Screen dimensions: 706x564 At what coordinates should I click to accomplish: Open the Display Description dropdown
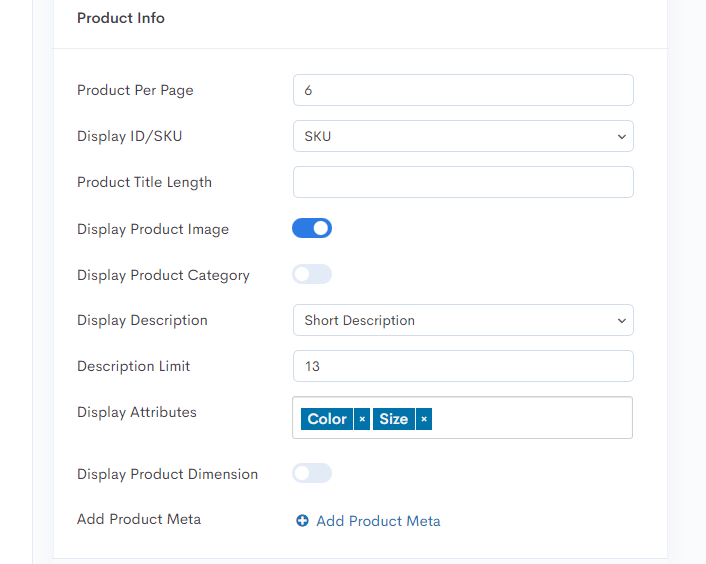click(463, 320)
